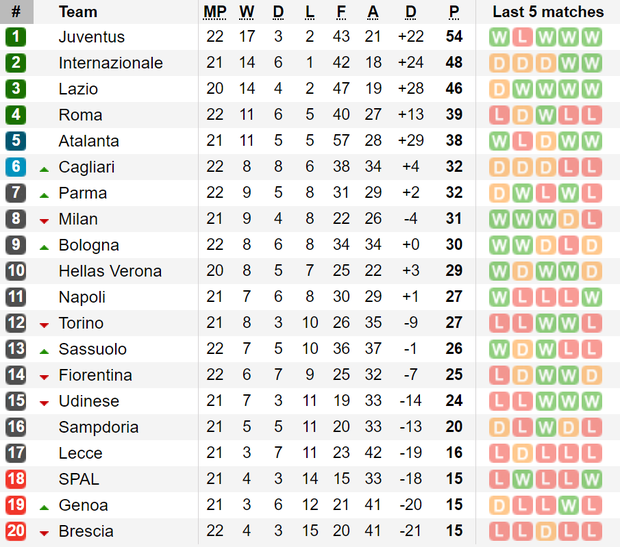Click Cagliari's green upward movement arrow
620x547 pixels.
tap(44, 170)
